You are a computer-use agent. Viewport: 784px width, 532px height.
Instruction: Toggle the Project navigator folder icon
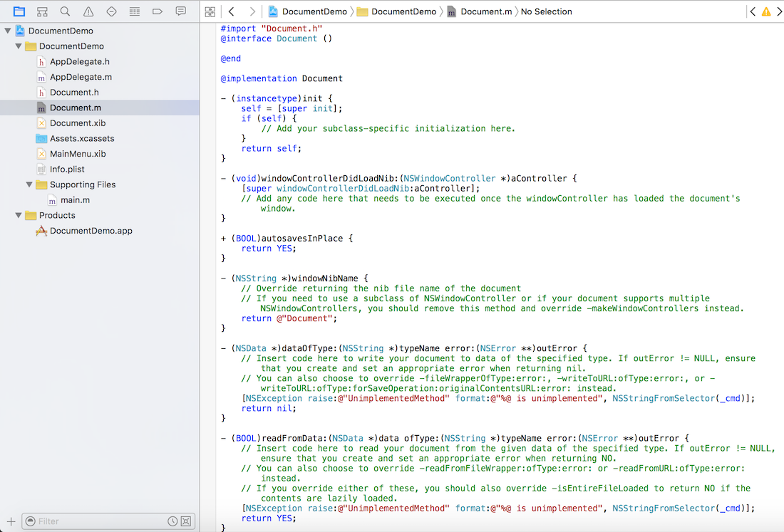19,11
